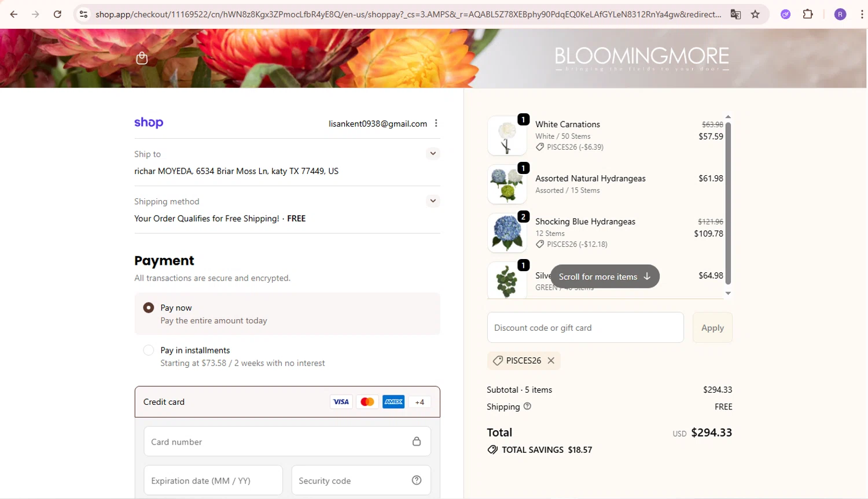Click TOTAL SAVINGS $18.57 text

(547, 449)
